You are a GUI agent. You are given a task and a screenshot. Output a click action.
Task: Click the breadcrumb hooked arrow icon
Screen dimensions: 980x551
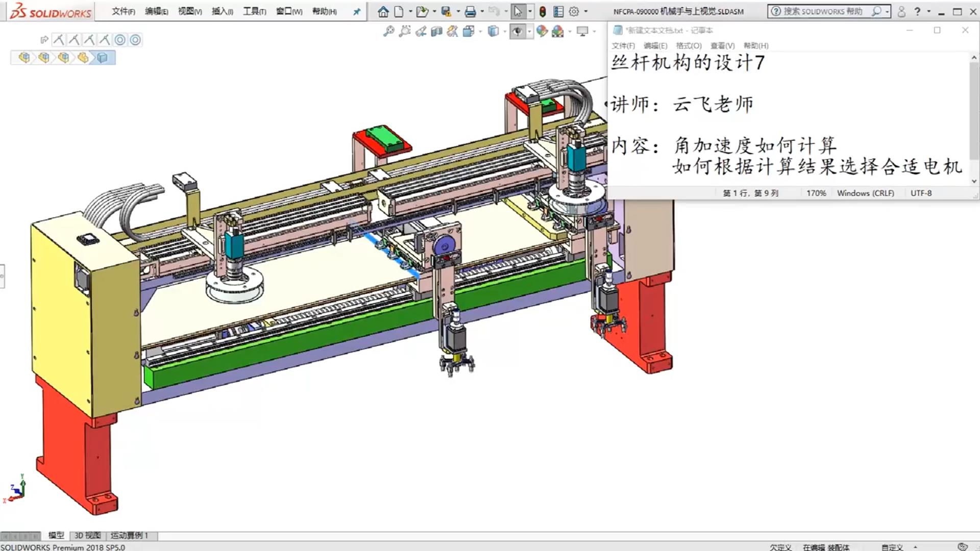tap(44, 40)
